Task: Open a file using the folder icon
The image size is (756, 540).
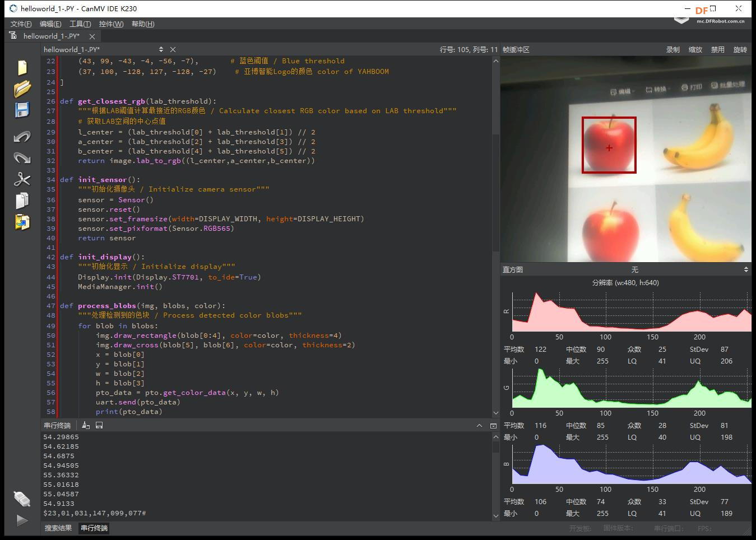Action: (x=22, y=89)
